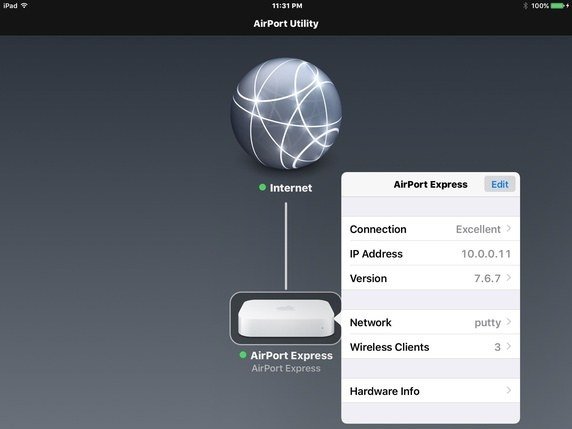Image resolution: width=572 pixels, height=429 pixels.
Task: Click the Internet label under the globe
Action: [291, 188]
